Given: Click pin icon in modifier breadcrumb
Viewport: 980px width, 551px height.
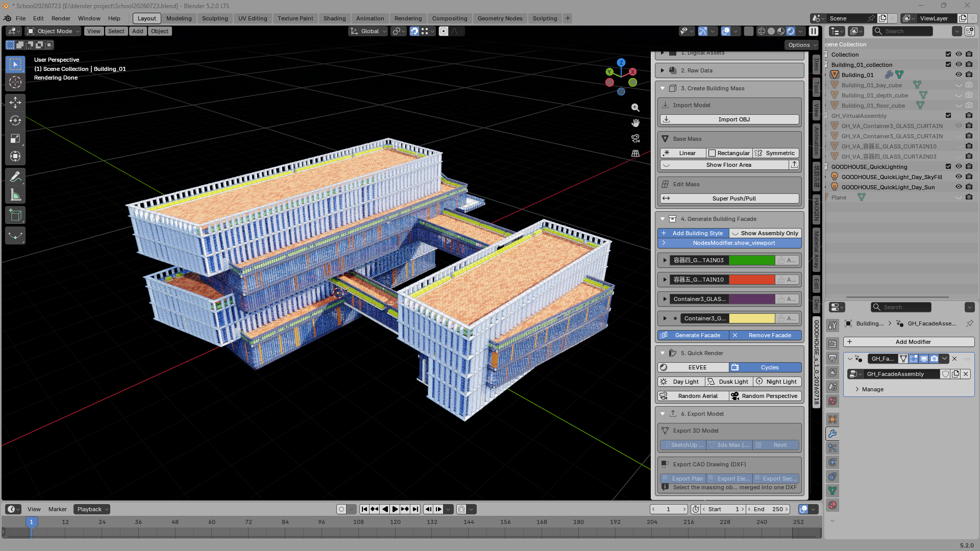Looking at the screenshot, I should (969, 323).
